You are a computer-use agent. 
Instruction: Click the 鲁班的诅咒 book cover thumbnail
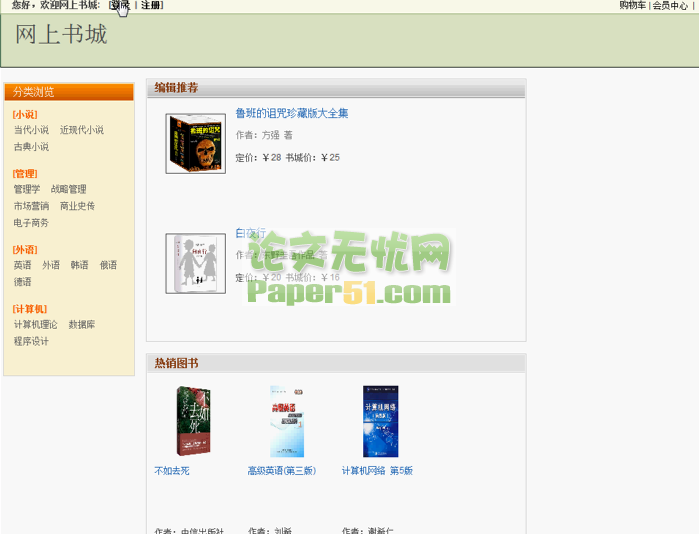tap(196, 144)
